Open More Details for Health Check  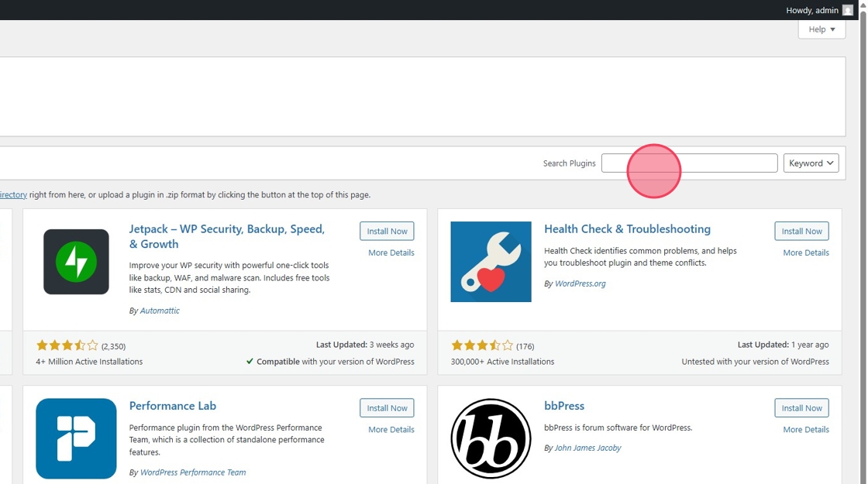[805, 253]
